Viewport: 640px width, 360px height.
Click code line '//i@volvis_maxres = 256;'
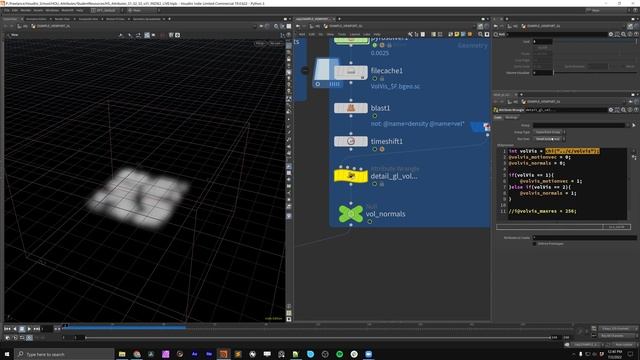[542, 211]
